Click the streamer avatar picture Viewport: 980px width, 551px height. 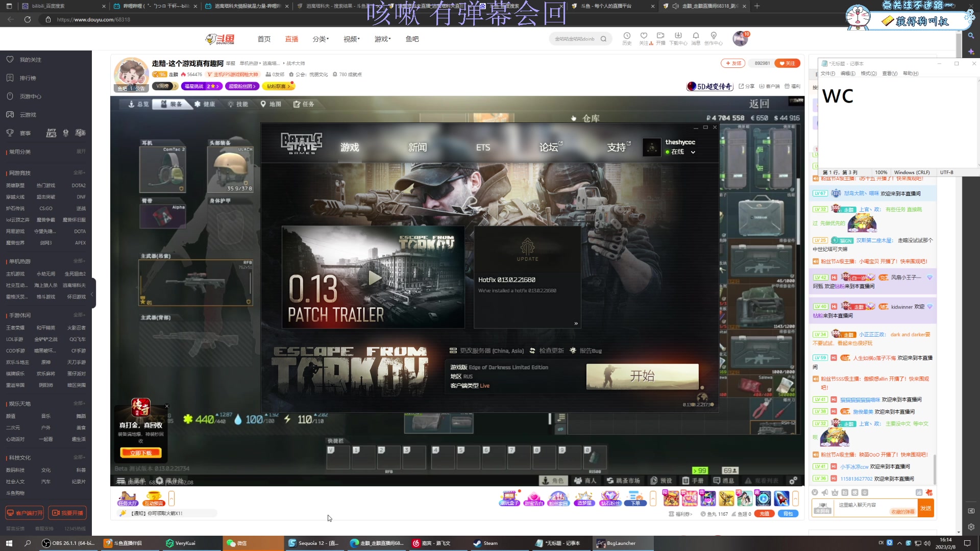coord(131,74)
